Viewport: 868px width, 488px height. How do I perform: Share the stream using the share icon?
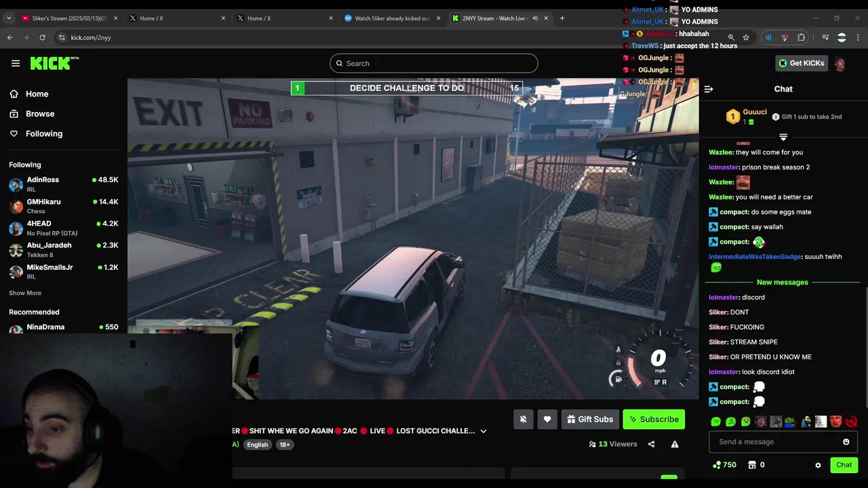(652, 444)
